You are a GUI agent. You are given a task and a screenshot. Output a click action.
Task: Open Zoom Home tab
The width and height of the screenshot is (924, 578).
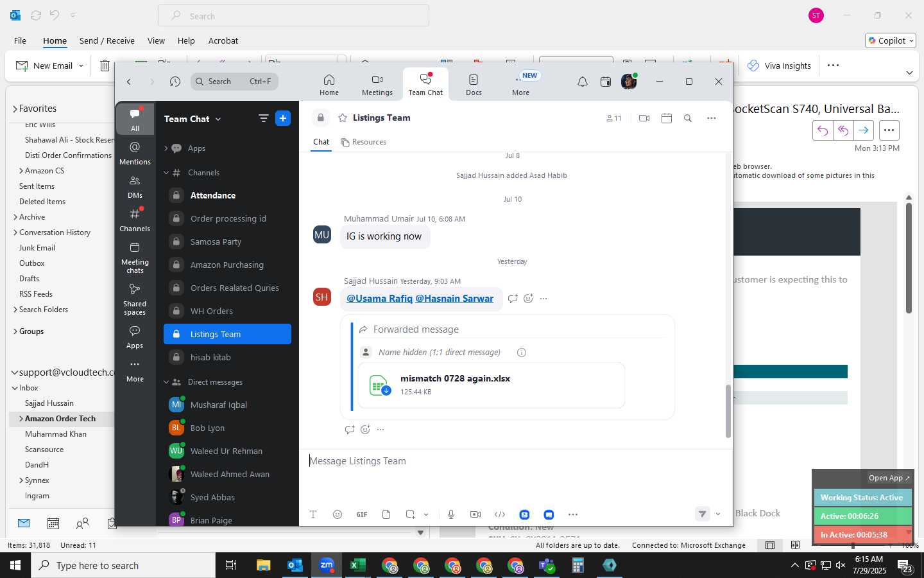click(329, 85)
